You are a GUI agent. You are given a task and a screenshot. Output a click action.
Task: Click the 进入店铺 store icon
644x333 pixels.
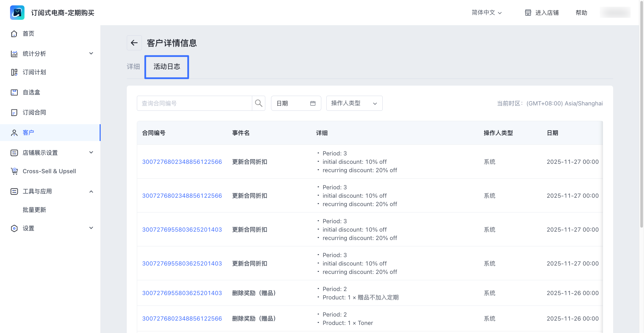528,13
